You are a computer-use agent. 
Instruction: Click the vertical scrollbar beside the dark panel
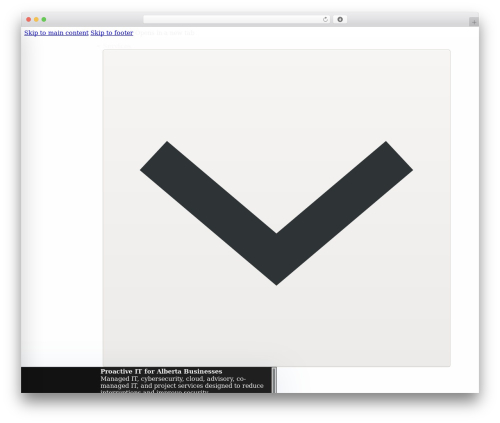click(x=274, y=380)
